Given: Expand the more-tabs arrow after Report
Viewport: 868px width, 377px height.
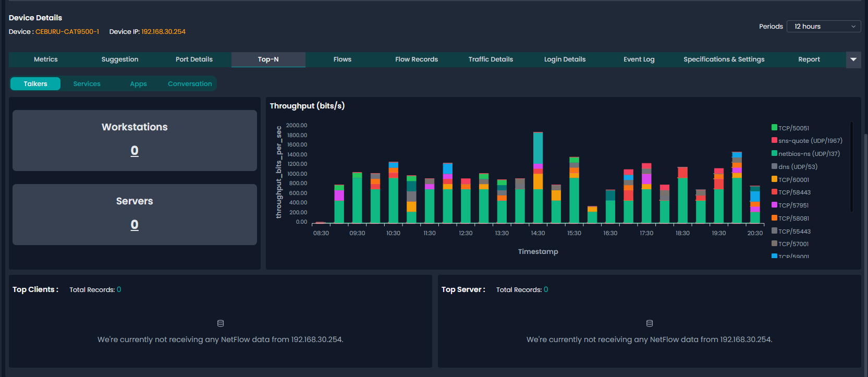Looking at the screenshot, I should coord(853,59).
